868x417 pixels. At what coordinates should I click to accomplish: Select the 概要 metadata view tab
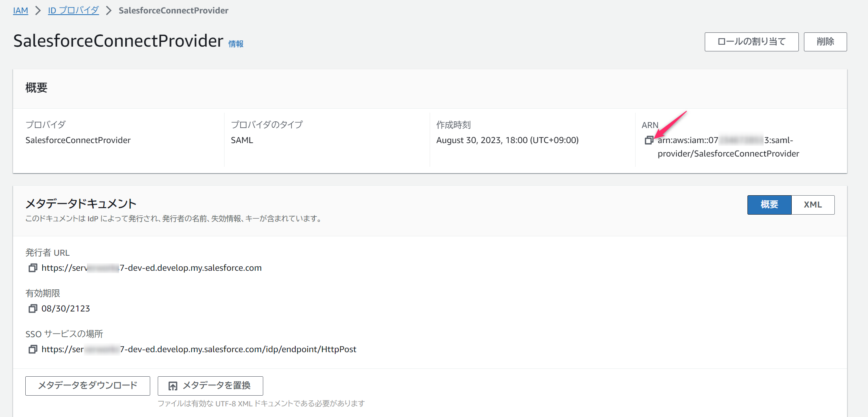(769, 205)
